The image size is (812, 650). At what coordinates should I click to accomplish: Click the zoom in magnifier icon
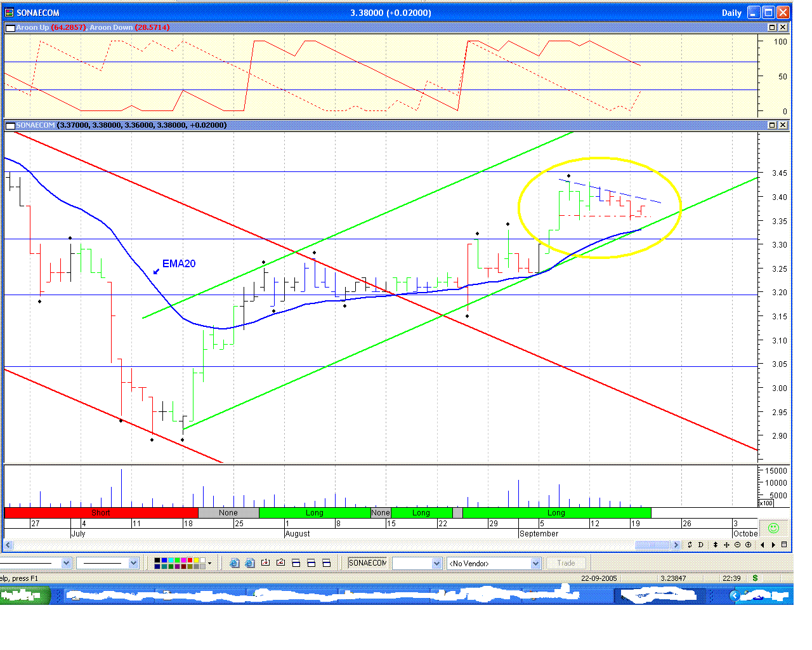click(748, 545)
